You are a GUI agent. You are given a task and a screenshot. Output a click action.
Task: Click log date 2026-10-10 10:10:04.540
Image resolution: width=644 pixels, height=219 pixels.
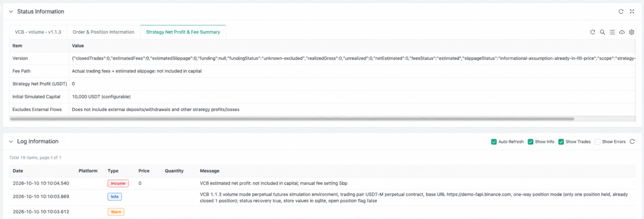41,183
